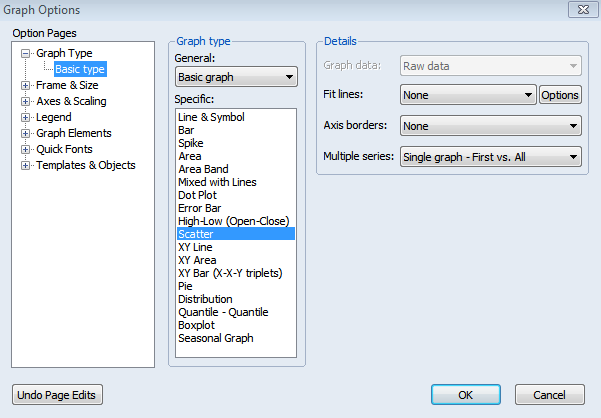
Task: Open the Fit lines dropdown
Action: pyautogui.click(x=468, y=95)
